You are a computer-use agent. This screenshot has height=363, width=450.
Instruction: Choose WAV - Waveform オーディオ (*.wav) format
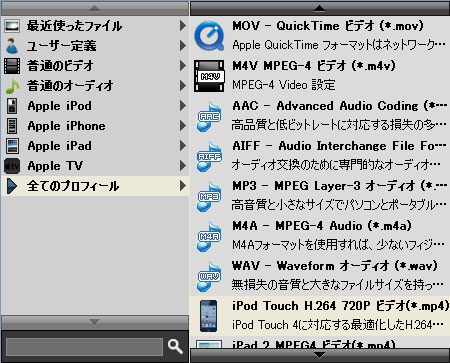320,276
